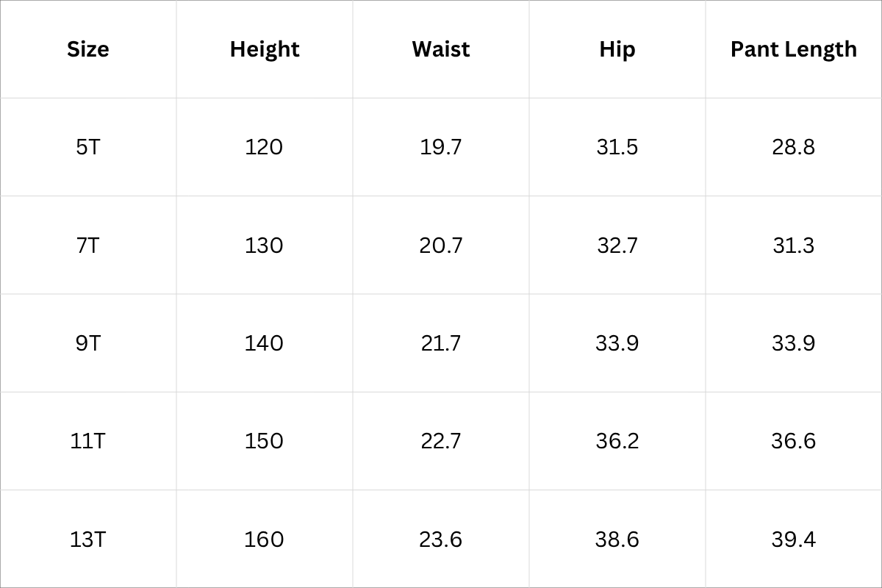Select the Waist column header
The height and width of the screenshot is (588, 882).
[x=440, y=49]
